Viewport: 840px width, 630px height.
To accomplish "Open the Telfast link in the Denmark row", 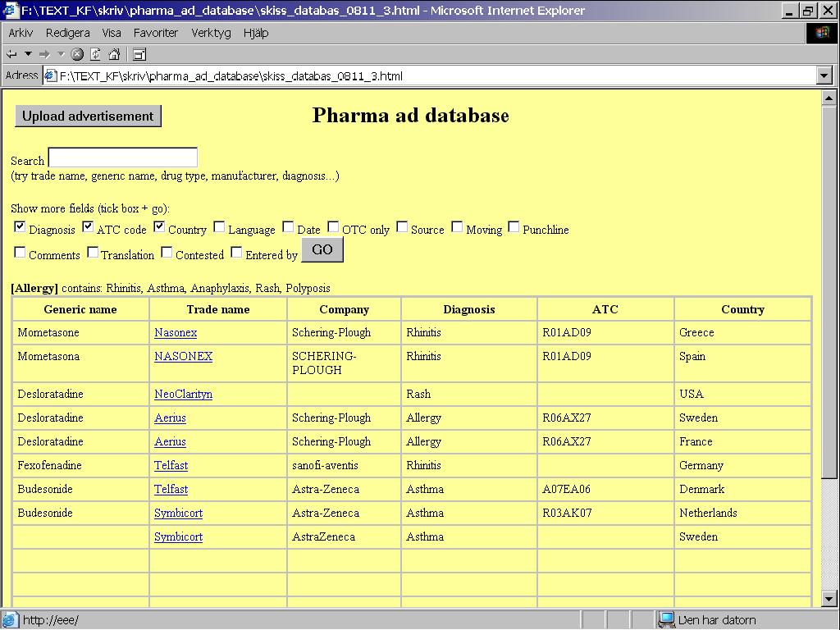I will click(x=171, y=489).
